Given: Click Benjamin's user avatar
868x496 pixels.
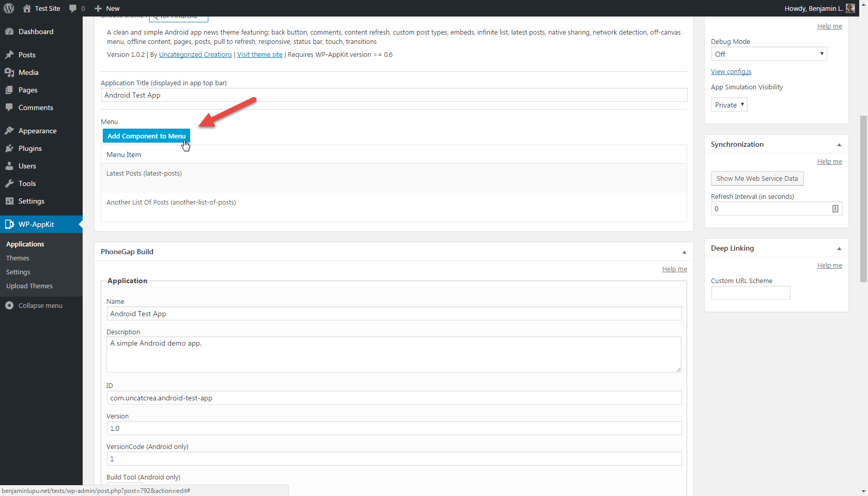Looking at the screenshot, I should (x=850, y=8).
